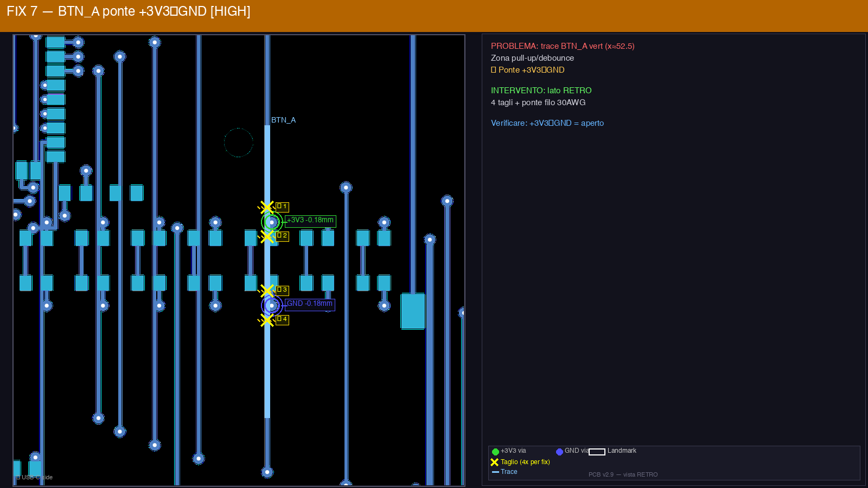This screenshot has height=488, width=868.
Task: Click the yellow cut marker labeled 2
Action: [x=267, y=236]
